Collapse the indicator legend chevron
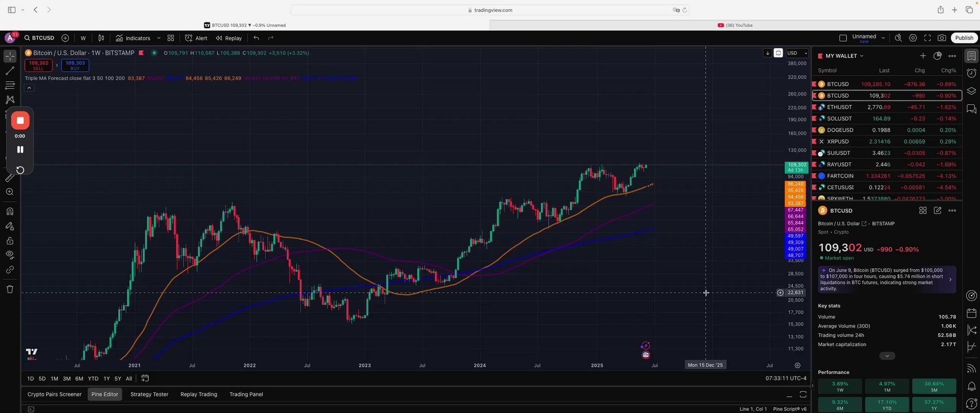This screenshot has height=413, width=980. point(29,88)
